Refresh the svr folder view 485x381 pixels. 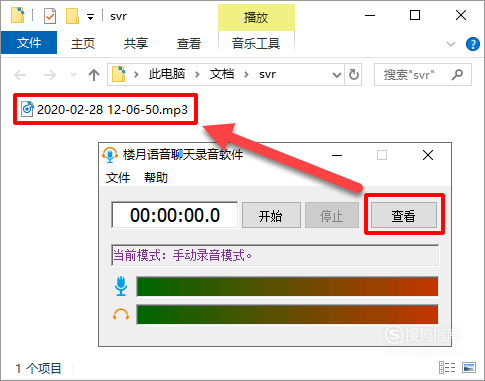point(354,74)
